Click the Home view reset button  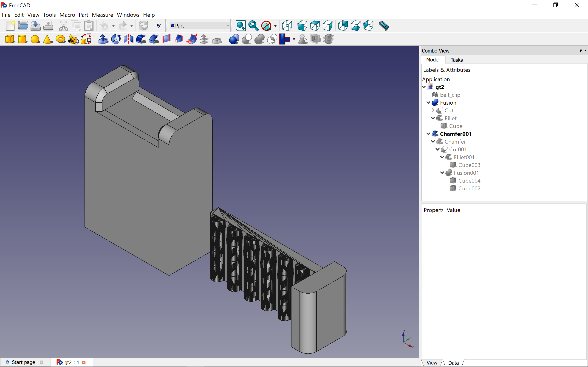click(x=287, y=26)
